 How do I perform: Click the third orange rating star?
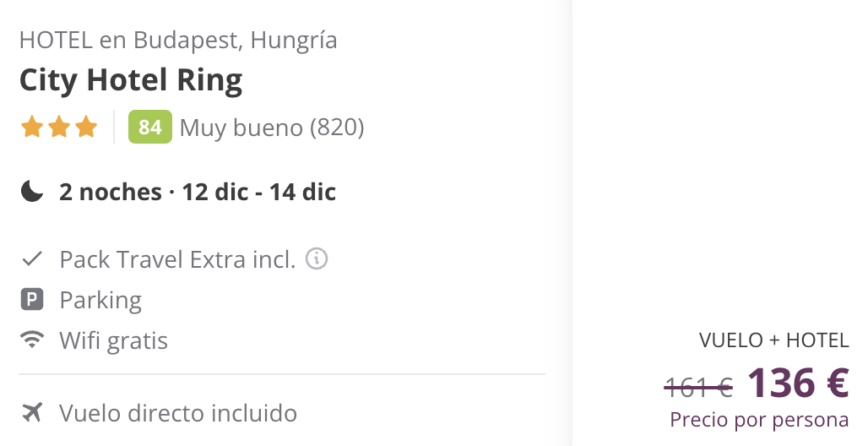(86, 128)
